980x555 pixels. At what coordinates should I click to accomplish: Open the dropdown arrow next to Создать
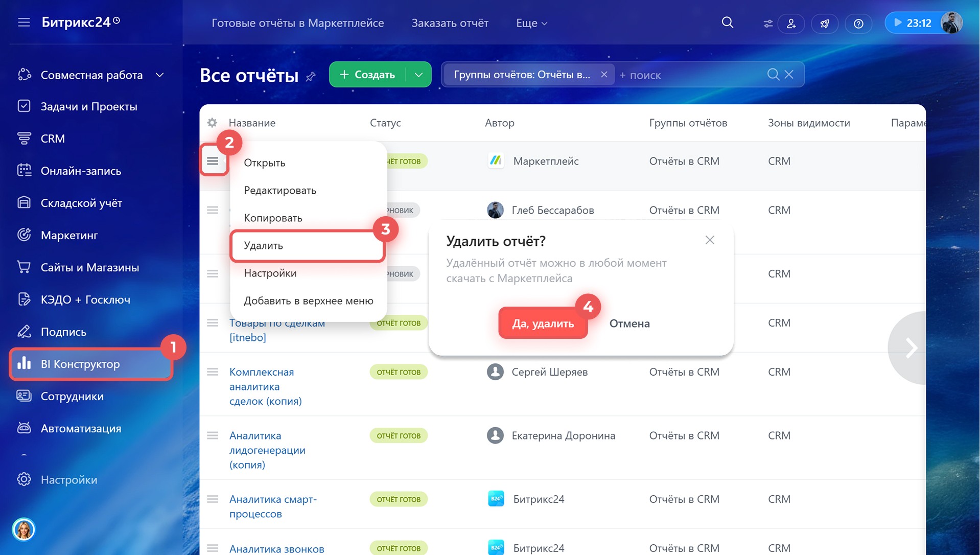click(x=418, y=75)
